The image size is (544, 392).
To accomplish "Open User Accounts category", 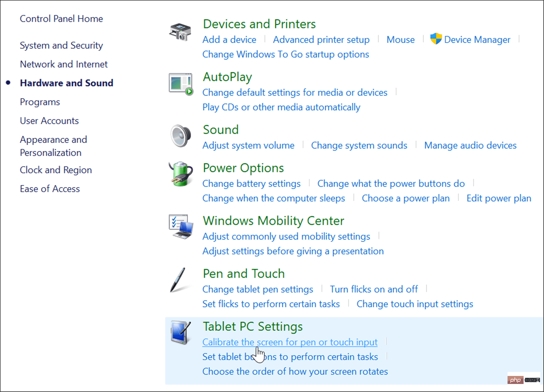I will pos(49,121).
